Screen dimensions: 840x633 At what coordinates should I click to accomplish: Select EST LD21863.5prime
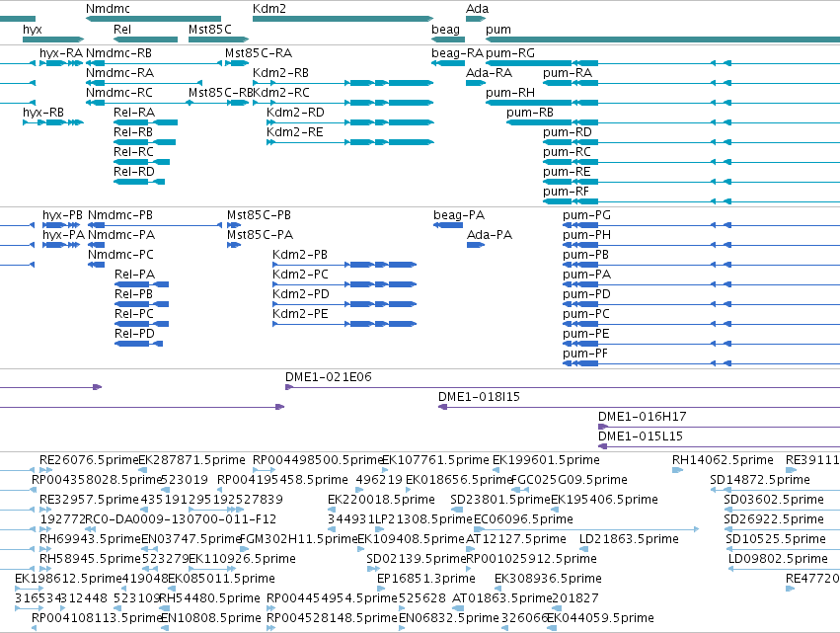point(629,540)
